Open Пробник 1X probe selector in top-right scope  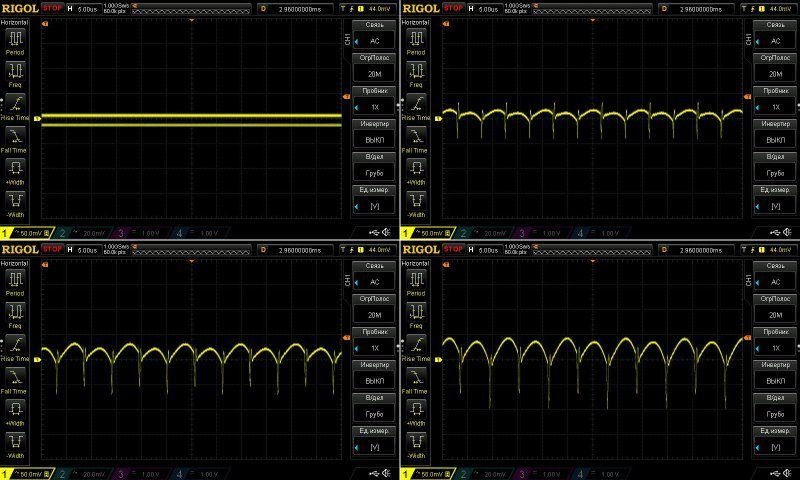pos(775,101)
